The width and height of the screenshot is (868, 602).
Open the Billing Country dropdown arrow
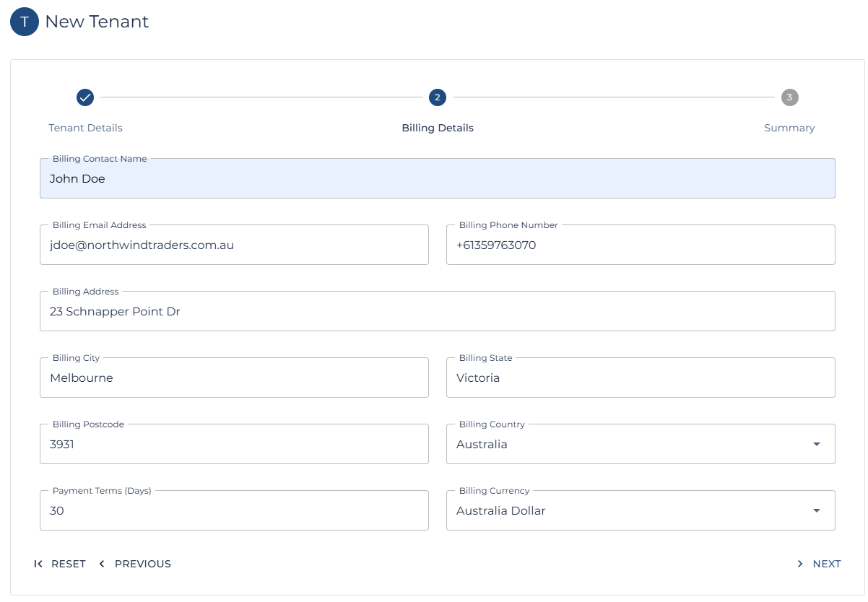coord(817,445)
